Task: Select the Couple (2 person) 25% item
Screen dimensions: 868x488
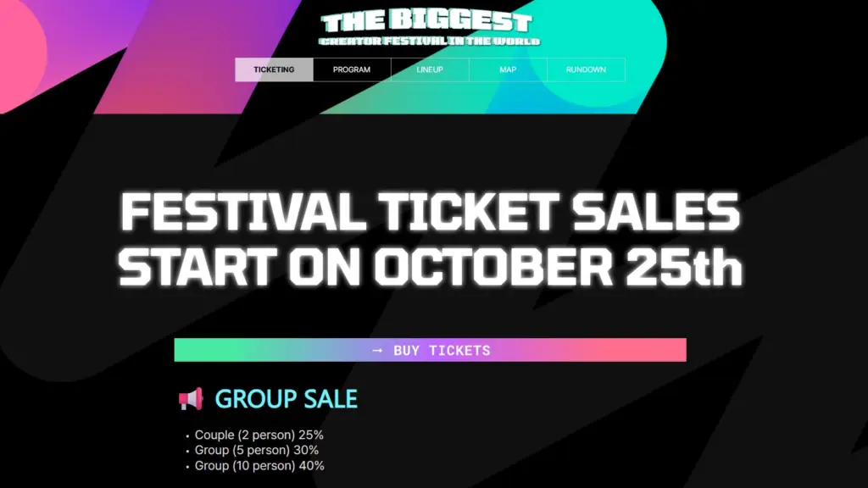Action: (259, 435)
